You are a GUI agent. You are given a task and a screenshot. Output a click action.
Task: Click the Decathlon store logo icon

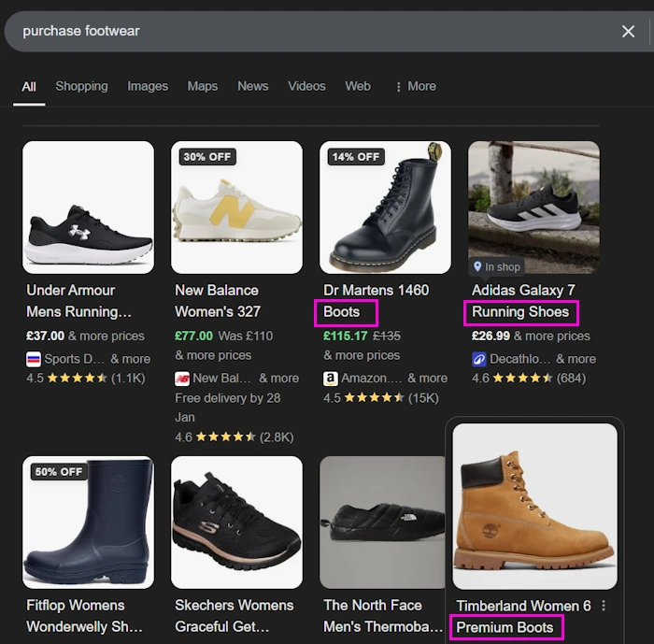[x=478, y=359]
